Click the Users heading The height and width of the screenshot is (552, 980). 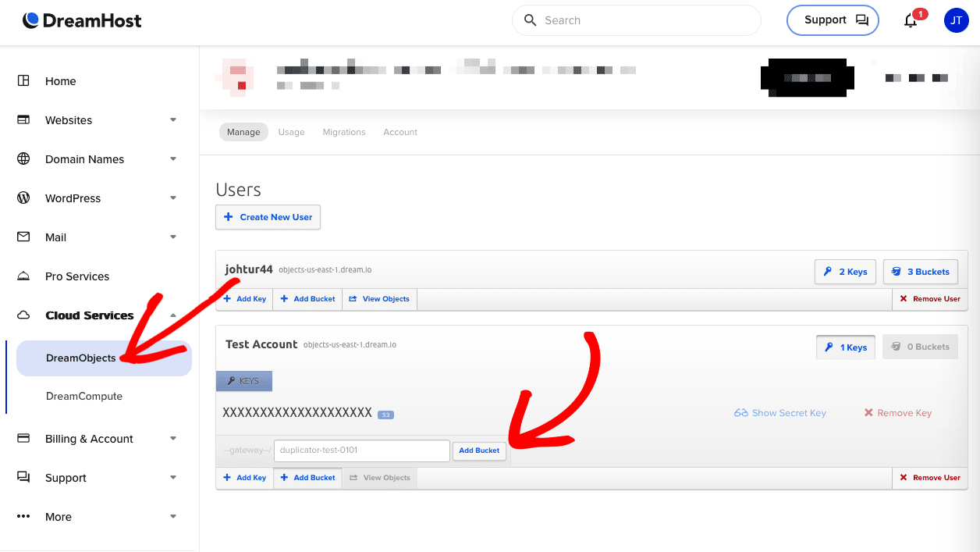[238, 190]
